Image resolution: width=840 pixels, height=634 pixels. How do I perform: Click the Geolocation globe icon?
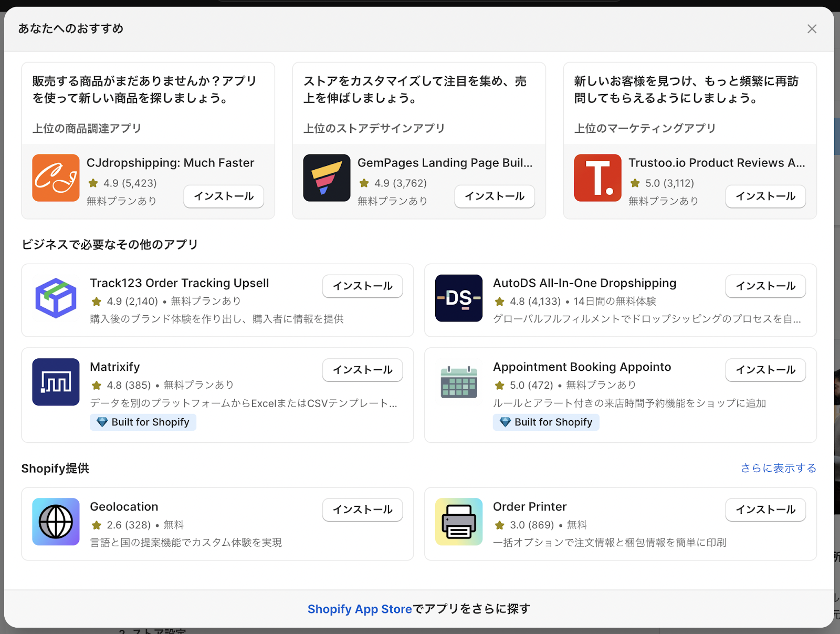tap(56, 522)
